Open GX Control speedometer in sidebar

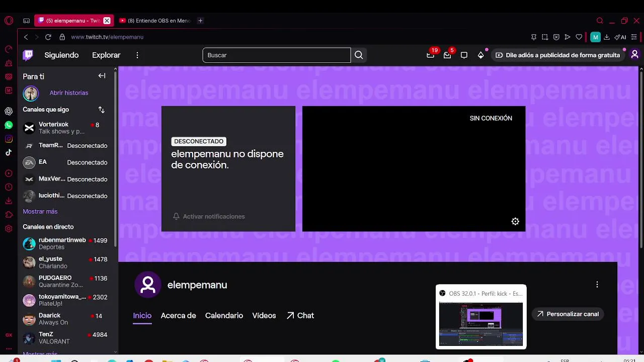click(9, 49)
